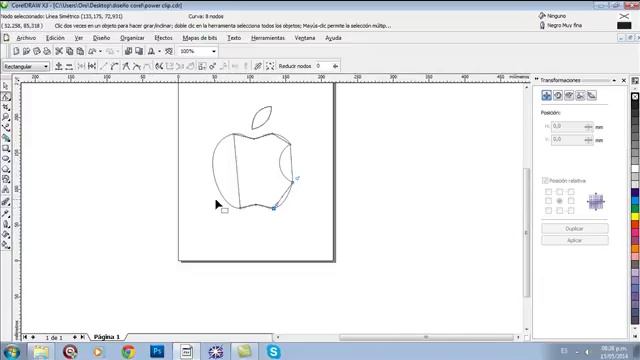Collapse the Transformaciones docker arrow

tap(614, 80)
